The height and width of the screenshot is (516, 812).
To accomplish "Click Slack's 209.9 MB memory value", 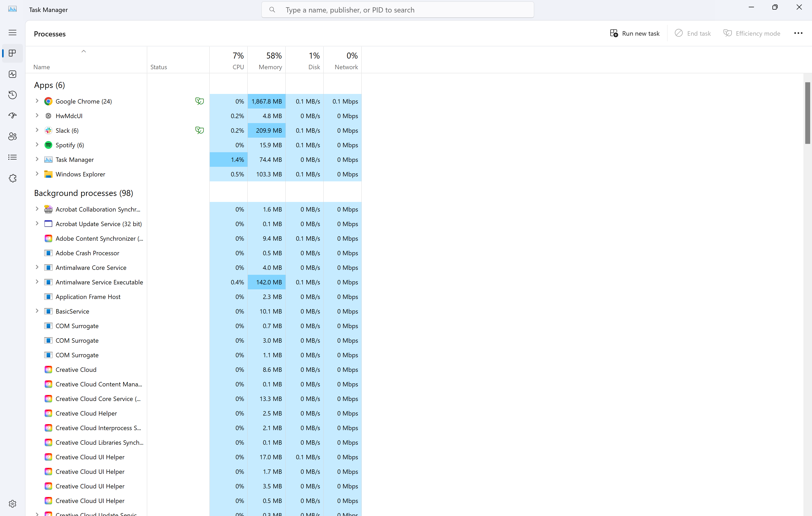I will click(267, 131).
